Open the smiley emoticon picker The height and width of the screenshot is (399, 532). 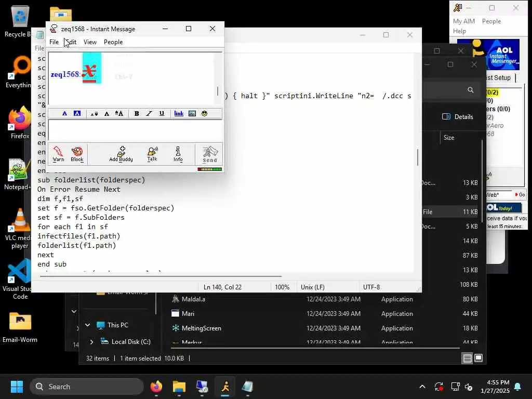click(204, 113)
